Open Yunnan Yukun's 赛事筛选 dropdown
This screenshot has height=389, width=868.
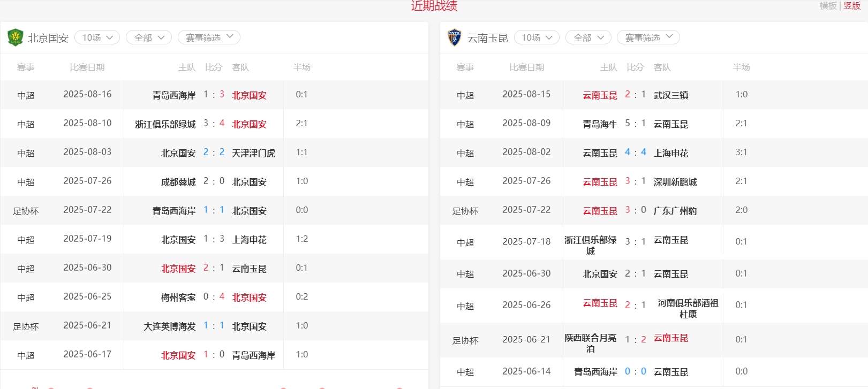point(648,37)
